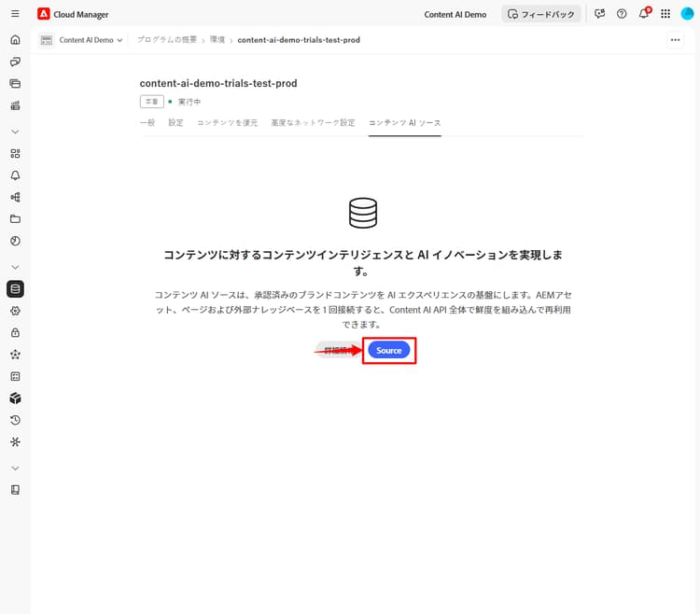Select the clapperboard sidebar icon
Viewport: 700px width, 614px height.
point(15,105)
